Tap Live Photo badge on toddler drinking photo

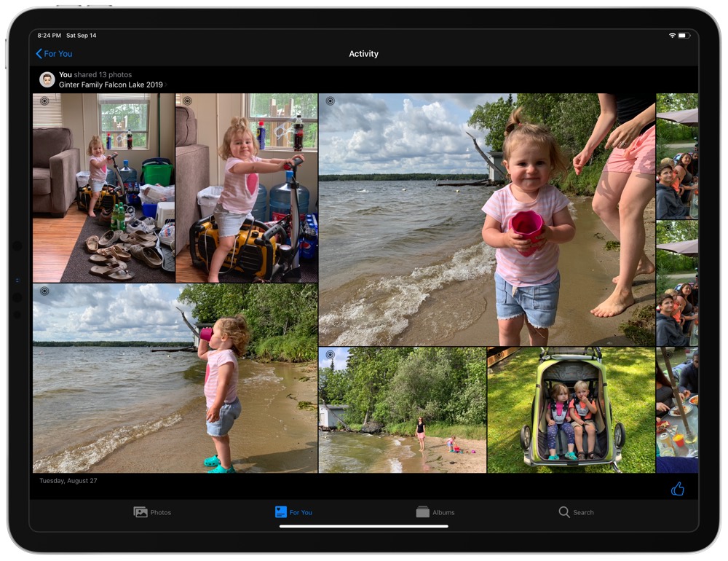[x=44, y=291]
